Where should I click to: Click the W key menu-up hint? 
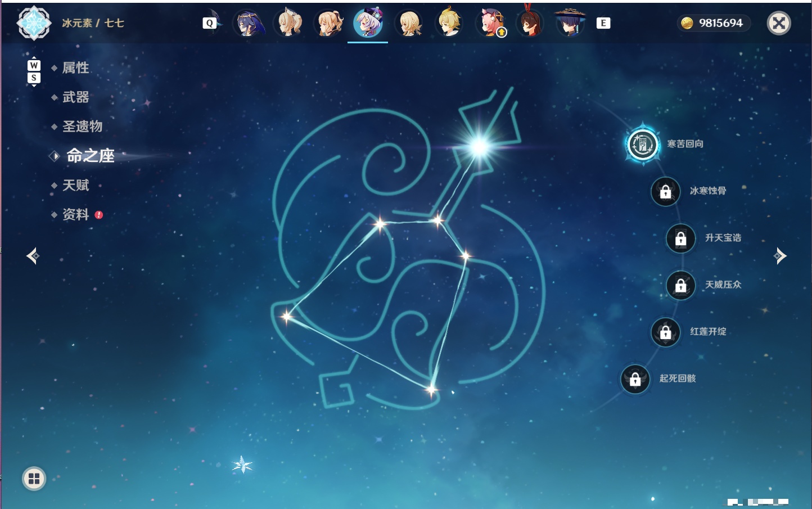34,66
